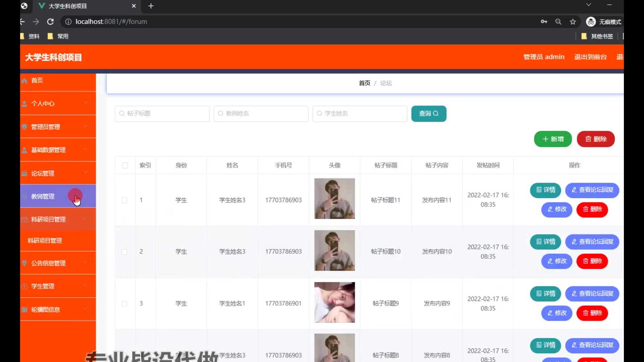
Task: Open 详情 for 帖子标题10
Action: (545, 242)
